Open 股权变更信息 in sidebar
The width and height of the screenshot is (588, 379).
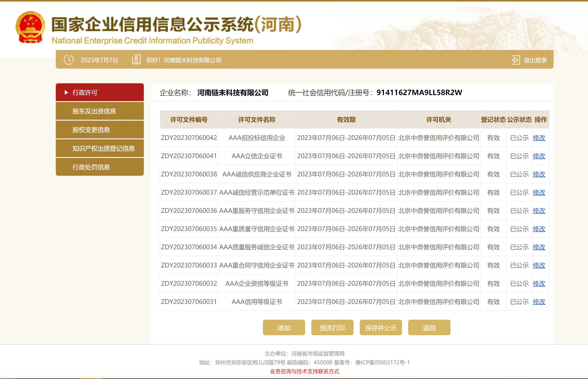coord(100,130)
